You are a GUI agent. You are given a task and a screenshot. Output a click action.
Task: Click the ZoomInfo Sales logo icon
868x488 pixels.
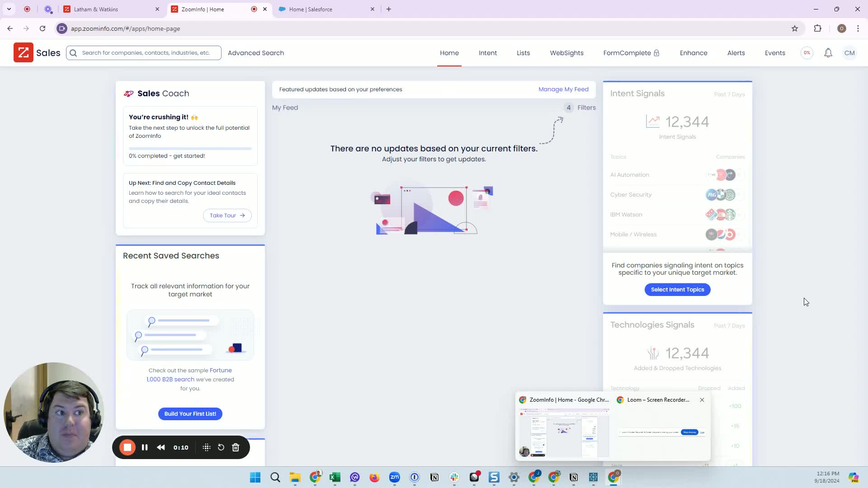[x=24, y=53]
